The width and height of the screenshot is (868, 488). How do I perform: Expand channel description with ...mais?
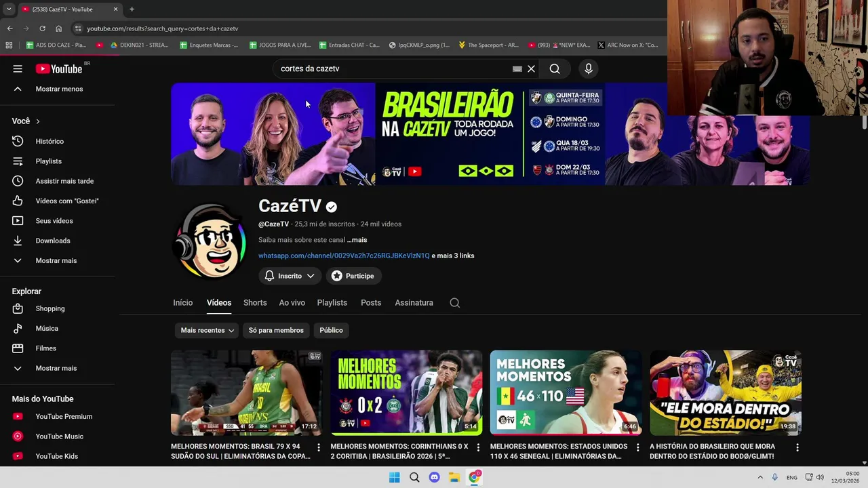pyautogui.click(x=357, y=240)
